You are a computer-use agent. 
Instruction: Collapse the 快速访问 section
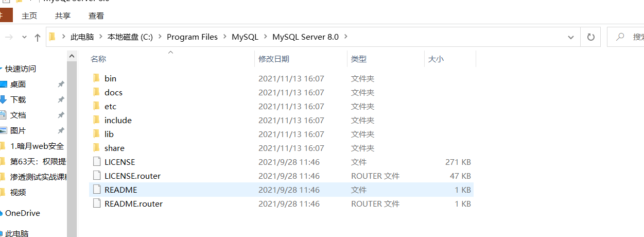pyautogui.click(x=2, y=69)
